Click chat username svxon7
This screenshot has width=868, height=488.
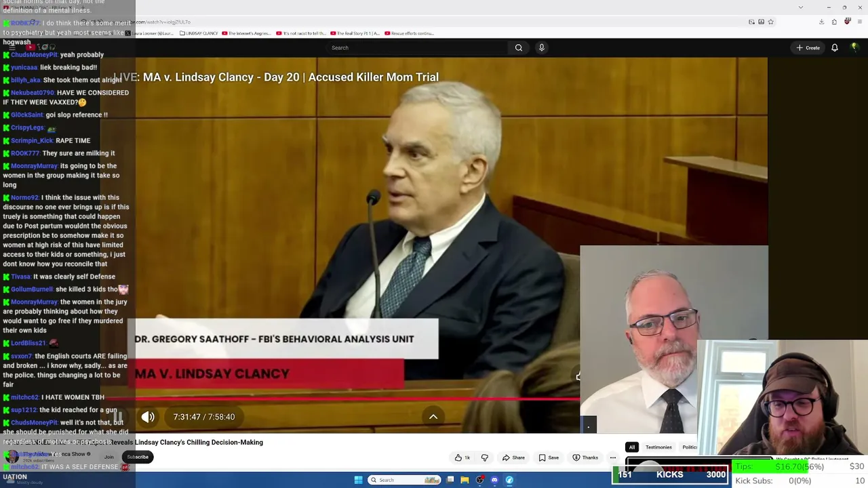pos(21,356)
